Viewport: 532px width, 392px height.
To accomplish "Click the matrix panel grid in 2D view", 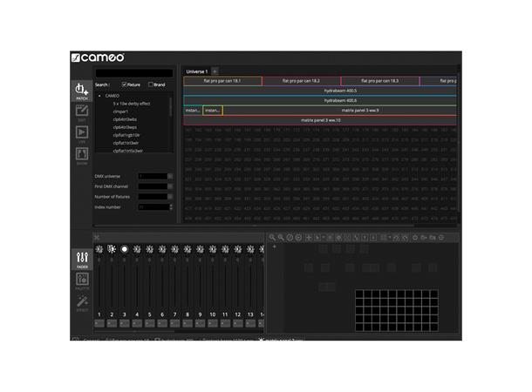I will (x=397, y=310).
